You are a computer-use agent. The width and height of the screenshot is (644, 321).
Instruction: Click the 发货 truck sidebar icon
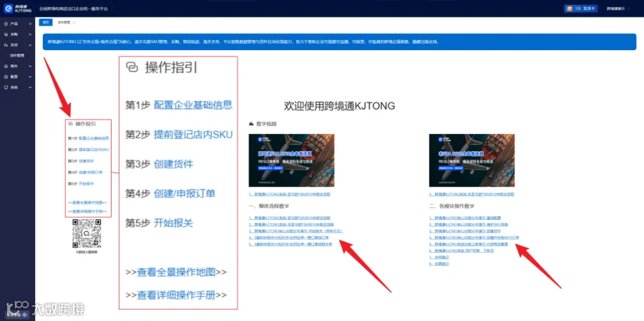click(6, 45)
